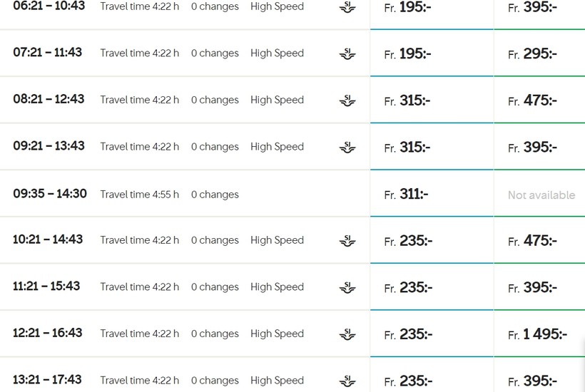Click SJ logo for 10:21 – 14:43 train
The width and height of the screenshot is (585, 392).
click(x=347, y=241)
